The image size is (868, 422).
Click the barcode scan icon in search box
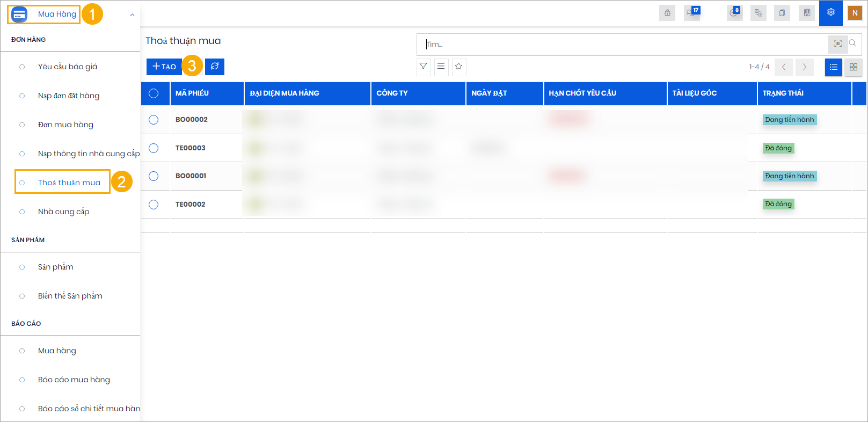tap(838, 44)
